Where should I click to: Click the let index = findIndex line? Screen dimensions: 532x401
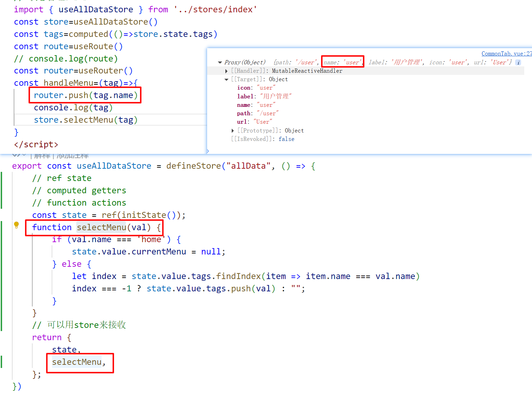pyautogui.click(x=246, y=276)
